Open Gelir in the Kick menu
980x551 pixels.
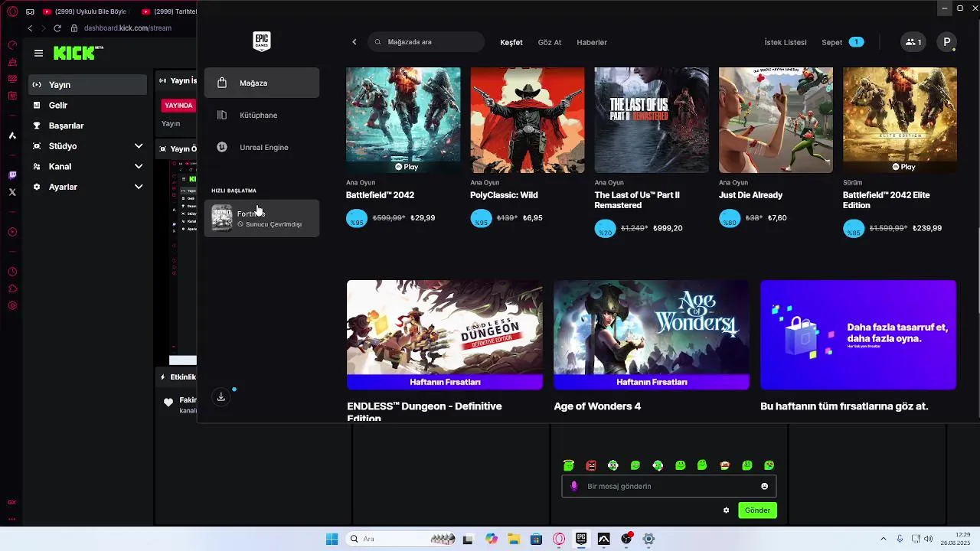coord(88,105)
